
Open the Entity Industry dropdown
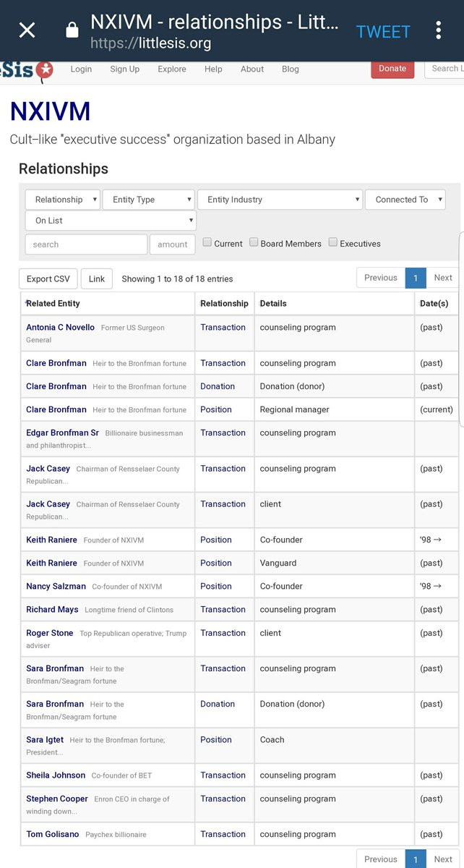pos(280,200)
